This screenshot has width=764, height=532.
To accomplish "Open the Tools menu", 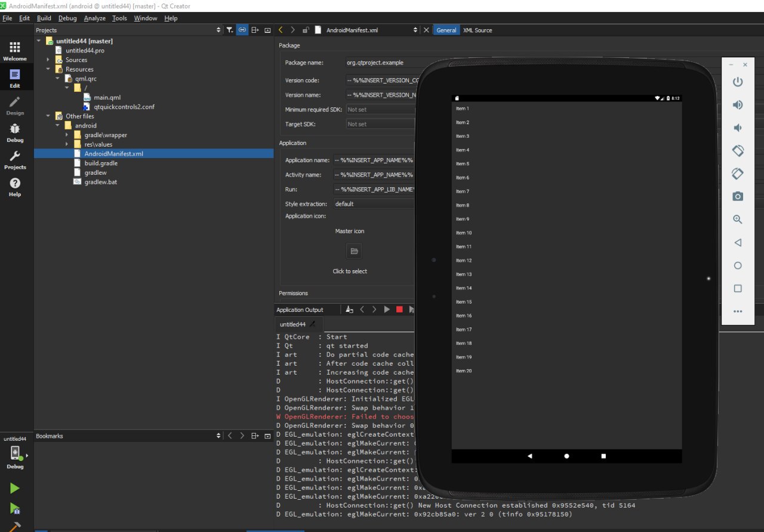I will pos(119,18).
